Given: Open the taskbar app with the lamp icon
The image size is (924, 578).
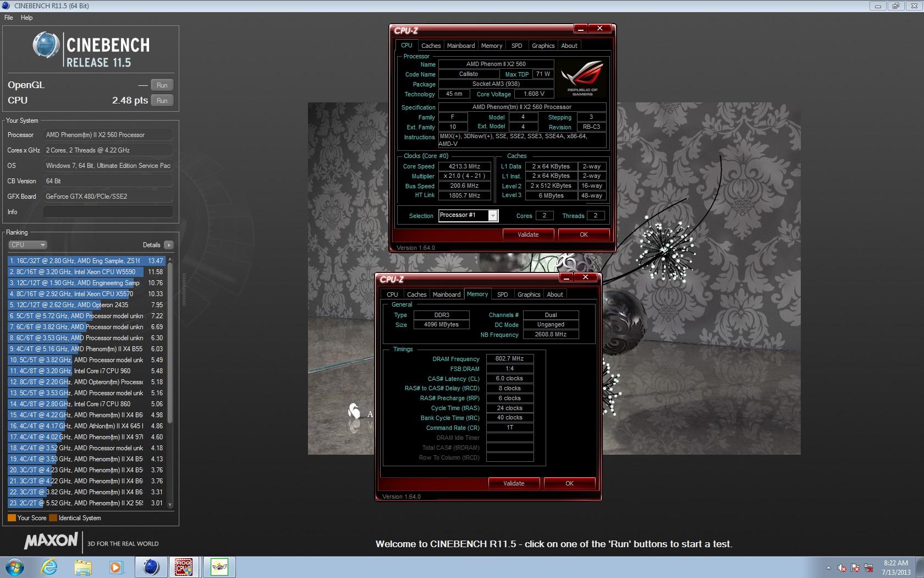Looking at the screenshot, I should tap(219, 567).
